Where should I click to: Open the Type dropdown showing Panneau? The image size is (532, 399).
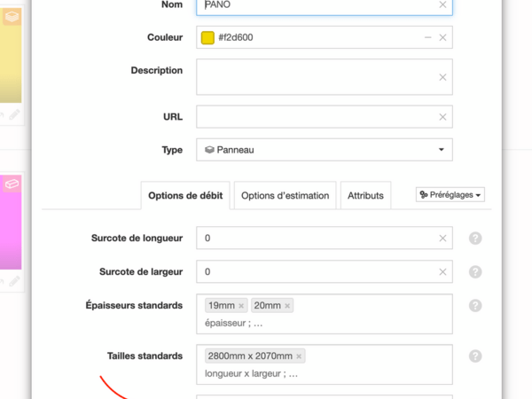click(x=324, y=150)
